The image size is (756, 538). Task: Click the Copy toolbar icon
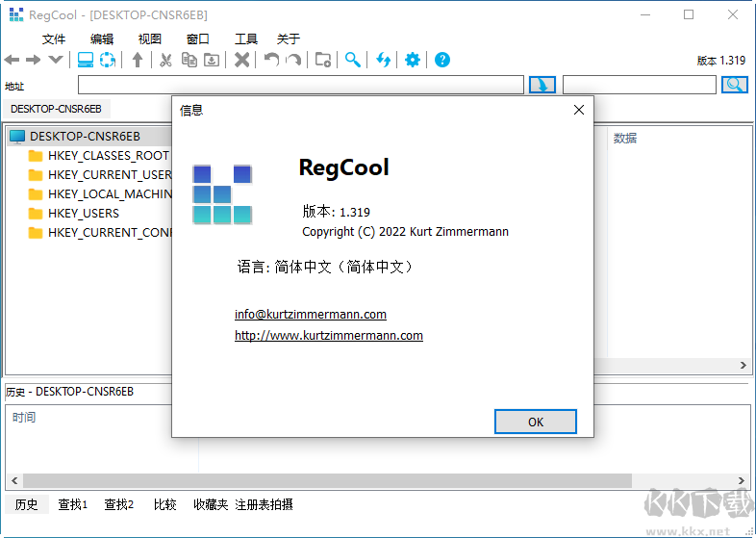tap(189, 60)
